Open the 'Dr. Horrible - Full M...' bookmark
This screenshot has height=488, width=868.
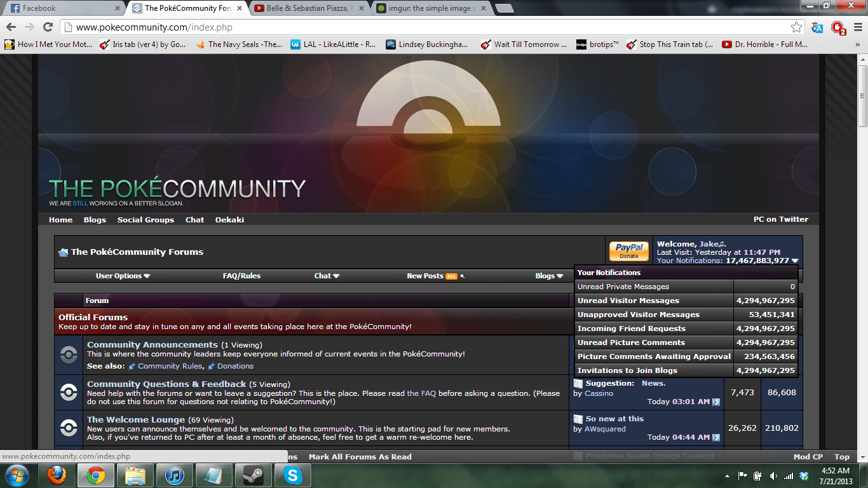tap(765, 44)
